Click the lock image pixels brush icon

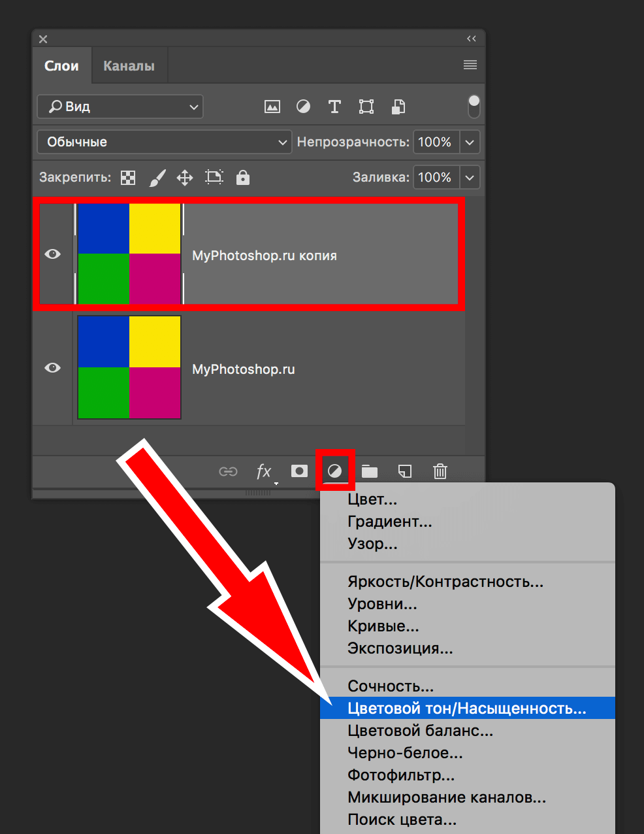tap(157, 177)
